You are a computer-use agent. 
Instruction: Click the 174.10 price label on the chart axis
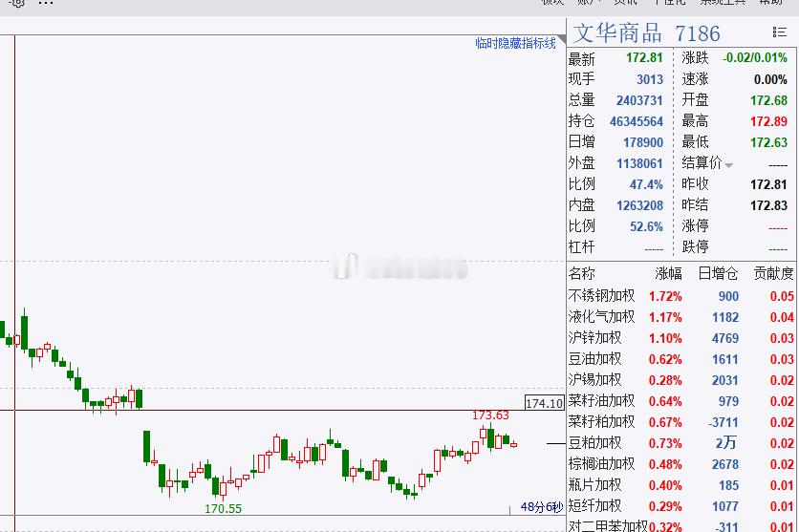click(x=544, y=404)
